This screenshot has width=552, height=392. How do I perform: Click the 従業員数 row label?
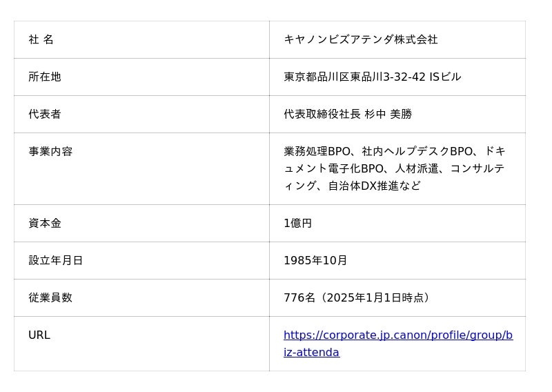coord(50,298)
